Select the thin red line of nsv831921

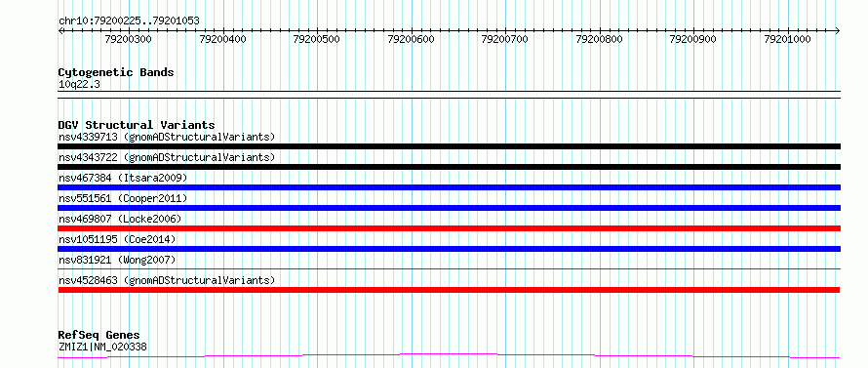click(449, 268)
